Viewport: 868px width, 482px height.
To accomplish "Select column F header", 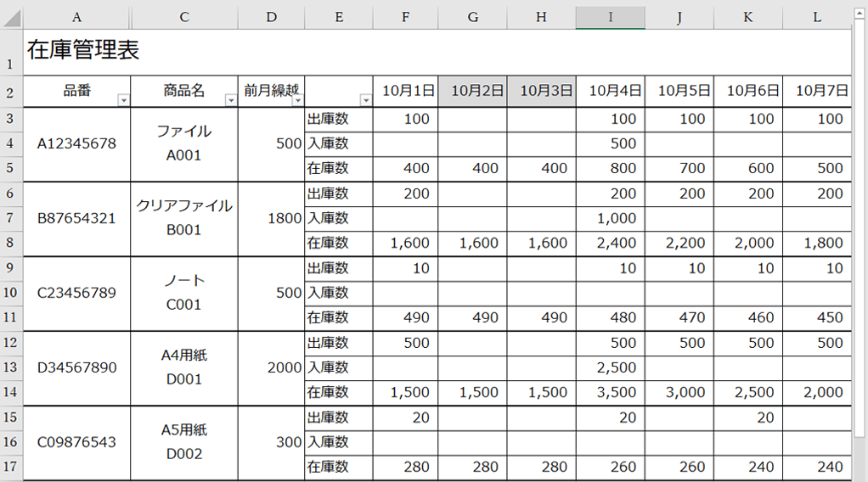I will click(x=406, y=17).
